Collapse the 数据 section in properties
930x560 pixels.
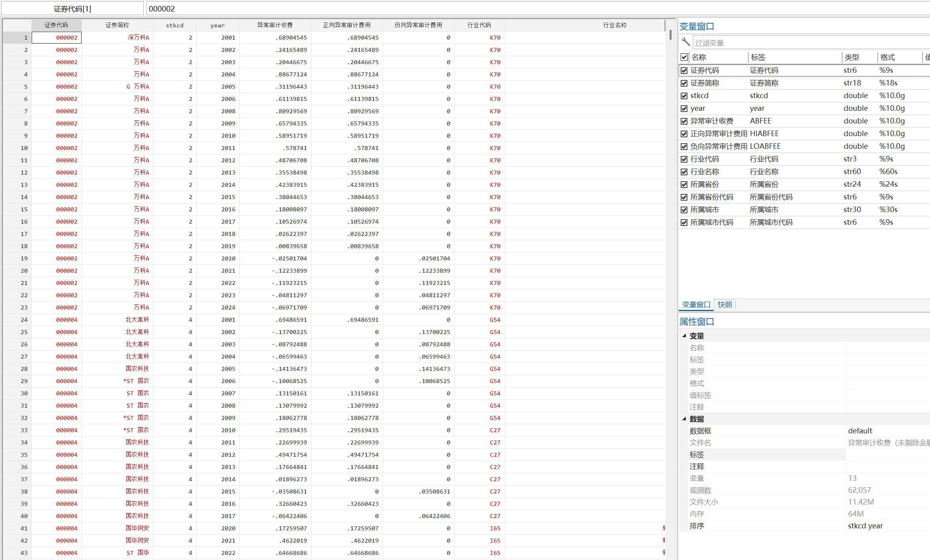click(684, 419)
